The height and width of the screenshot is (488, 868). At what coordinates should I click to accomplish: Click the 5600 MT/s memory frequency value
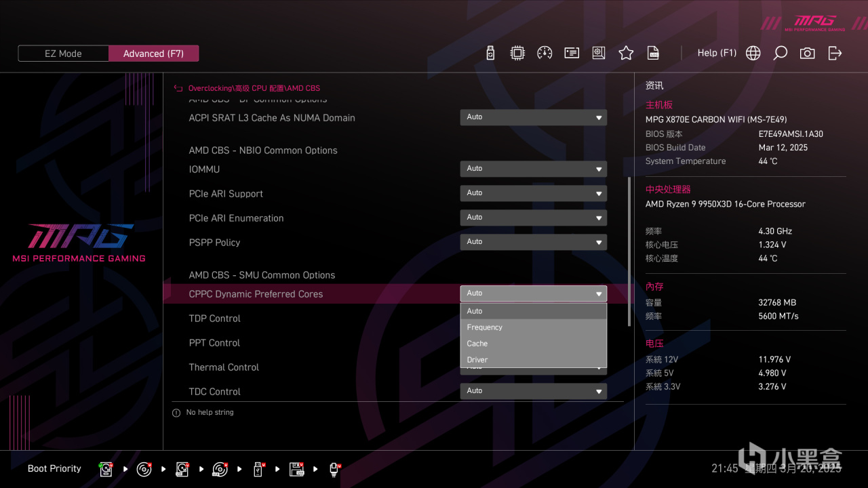pos(779,317)
